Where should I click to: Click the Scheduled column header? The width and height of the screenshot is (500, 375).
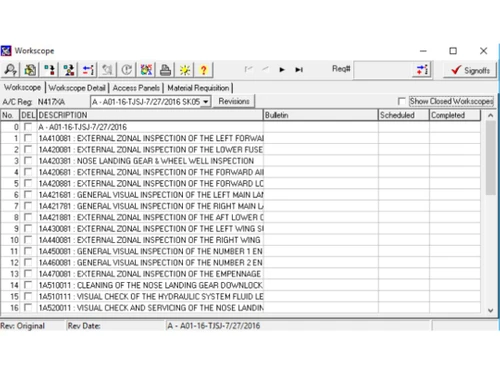coord(404,115)
